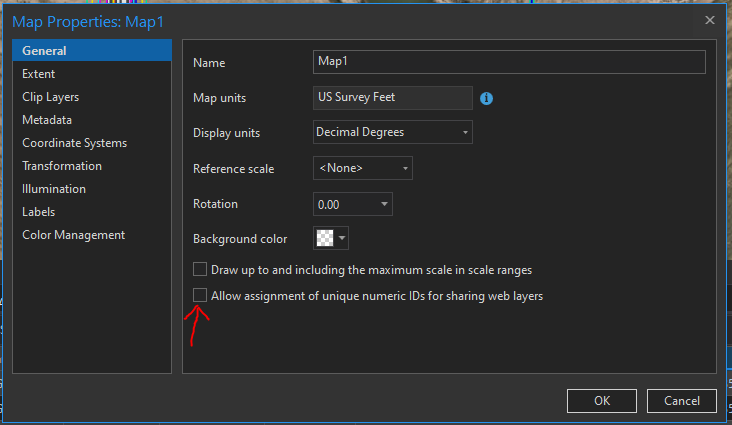The image size is (732, 425).
Task: Select the Extent tab
Action: click(39, 74)
